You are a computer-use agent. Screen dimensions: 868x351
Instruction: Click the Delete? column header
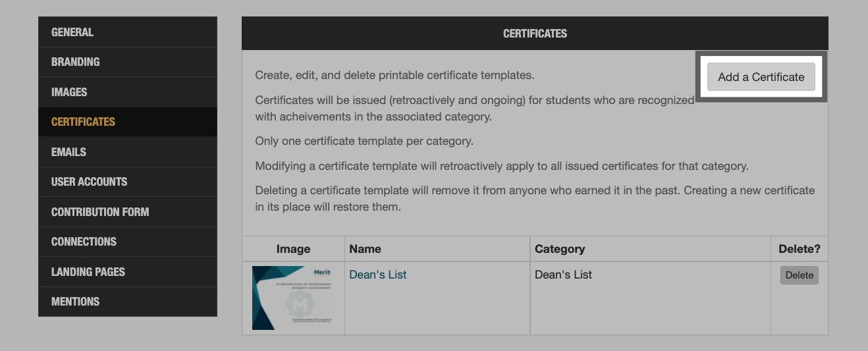[x=799, y=249]
